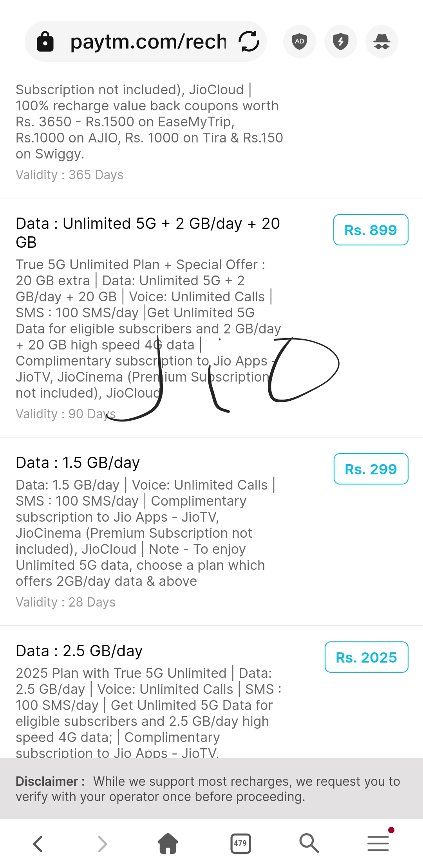This screenshot has height=868, width=423.
Task: Tap the magnifying glass search icon
Action: pyautogui.click(x=309, y=843)
